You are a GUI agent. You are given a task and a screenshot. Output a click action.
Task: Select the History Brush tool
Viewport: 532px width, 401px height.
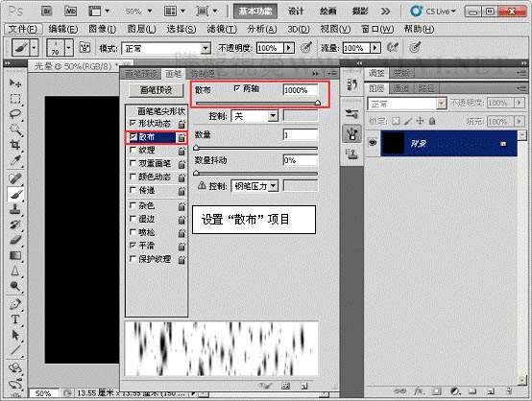pyautogui.click(x=15, y=224)
